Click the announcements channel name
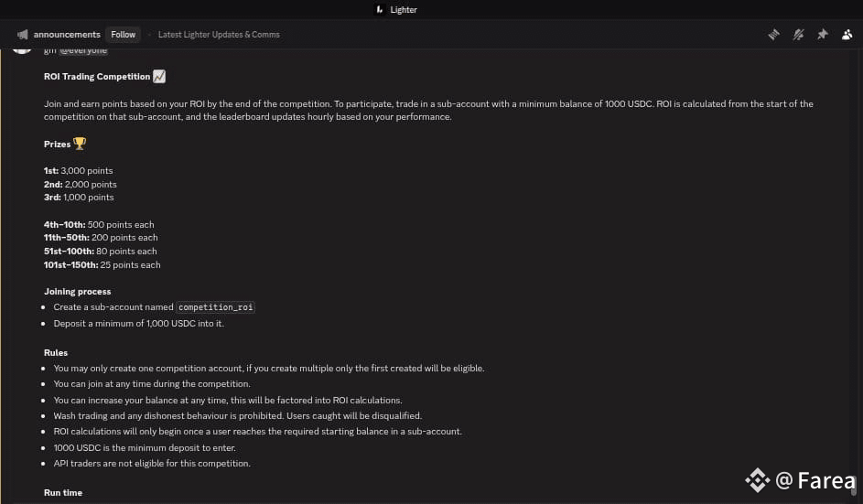This screenshot has height=504, width=863. click(67, 35)
